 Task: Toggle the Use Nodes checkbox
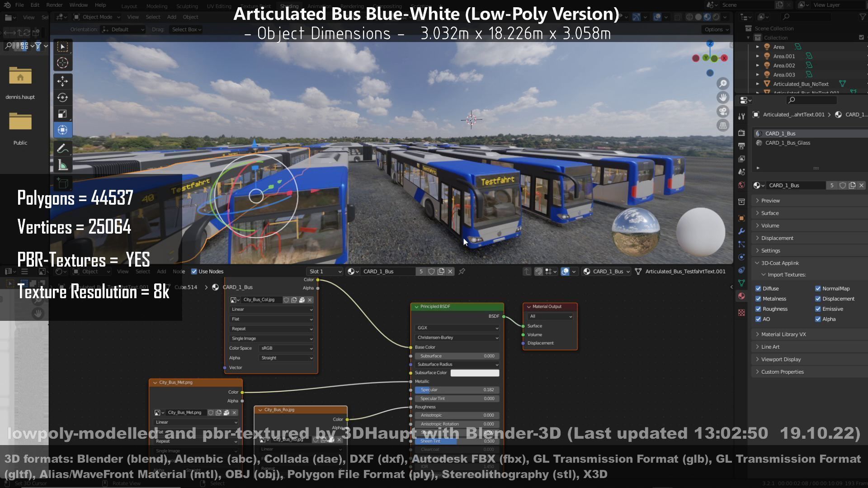tap(194, 272)
